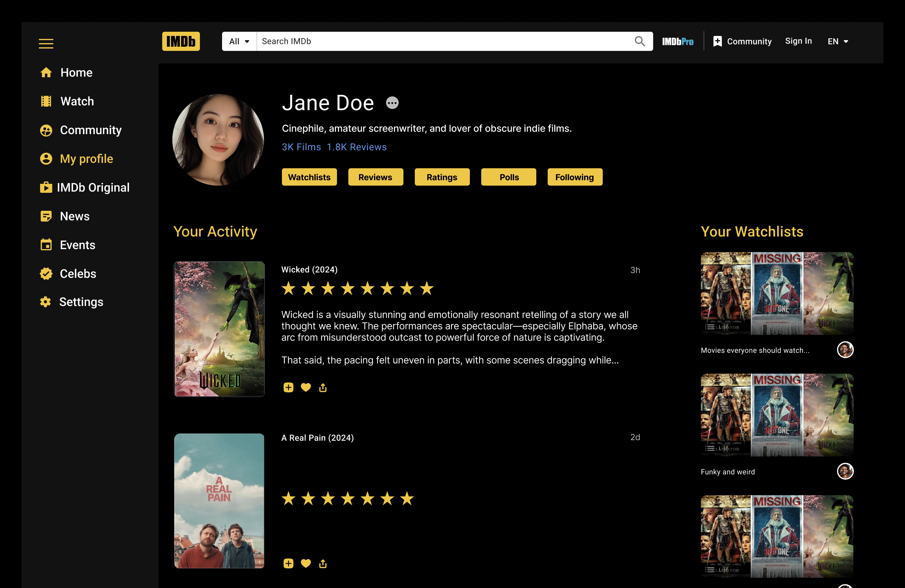
Task: Open the Funky and weird watchlist thumbnail
Action: point(777,415)
